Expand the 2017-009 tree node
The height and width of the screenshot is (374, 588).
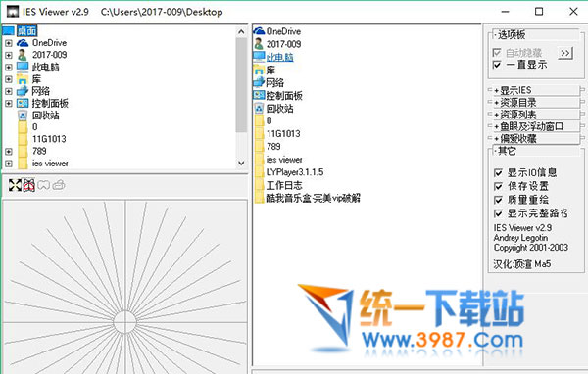[x=8, y=55]
